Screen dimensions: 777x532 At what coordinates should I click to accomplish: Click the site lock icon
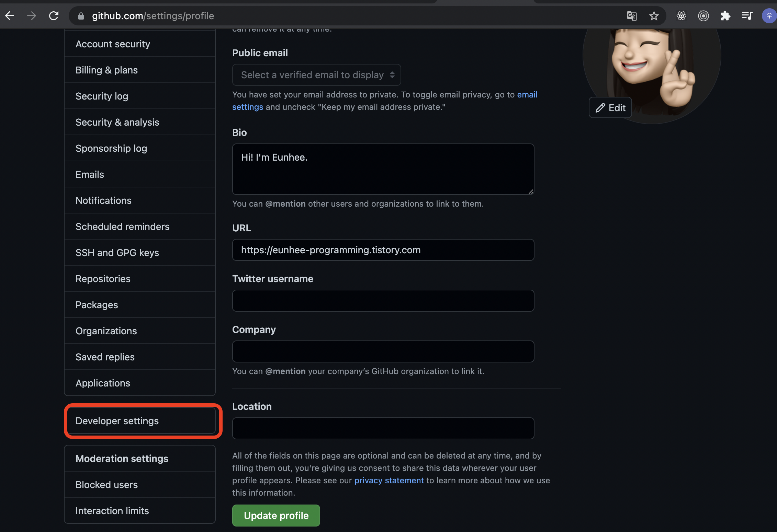click(81, 16)
